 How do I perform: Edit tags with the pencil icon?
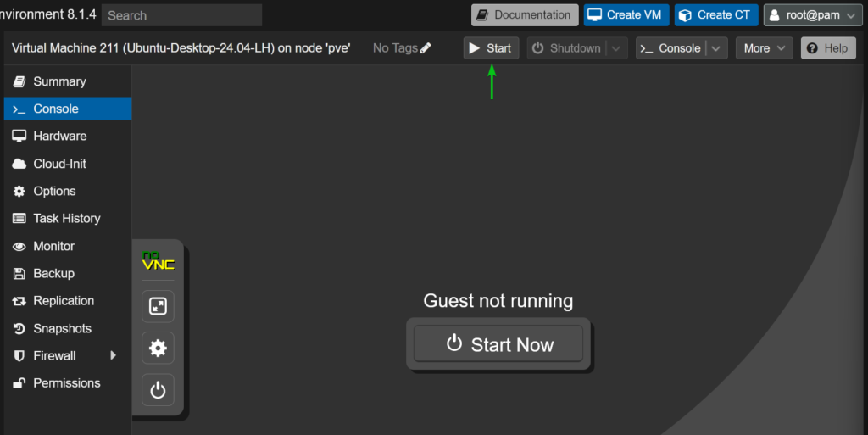[x=426, y=48]
